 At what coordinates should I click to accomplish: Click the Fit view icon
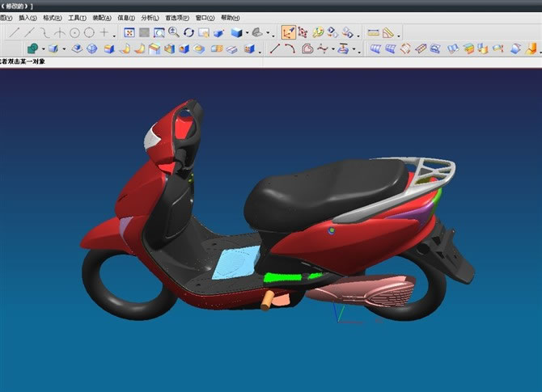pos(129,33)
